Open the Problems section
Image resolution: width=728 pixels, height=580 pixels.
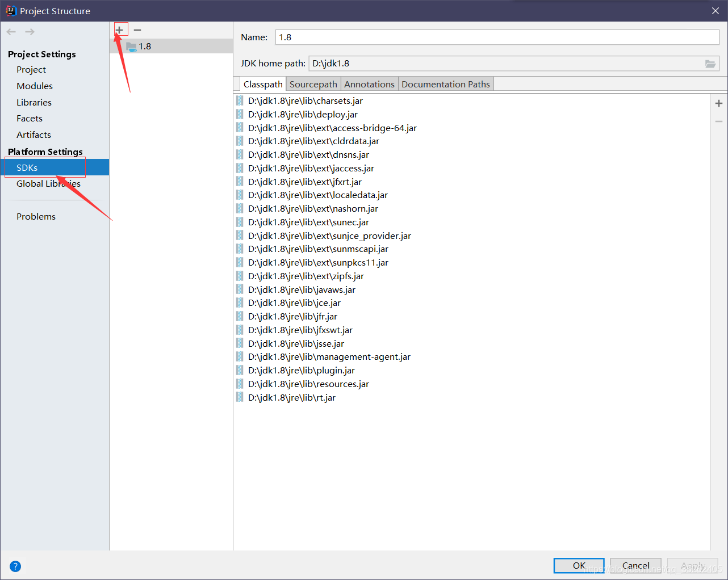pyautogui.click(x=36, y=217)
